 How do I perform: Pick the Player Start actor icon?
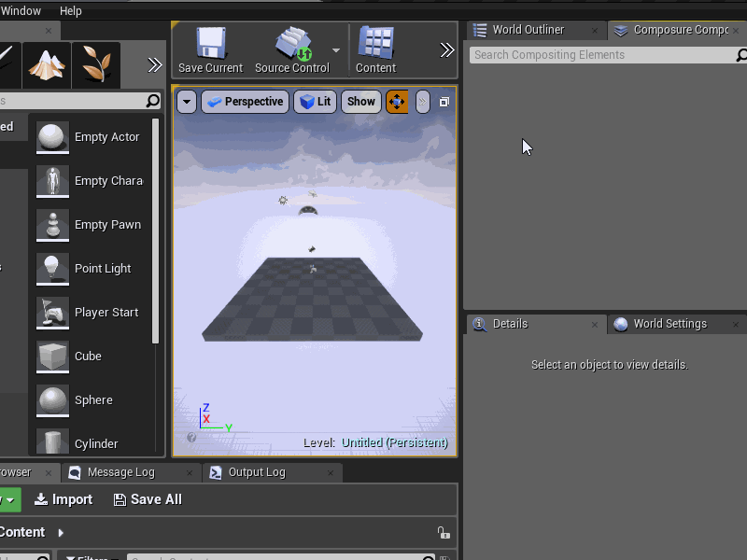[53, 313]
